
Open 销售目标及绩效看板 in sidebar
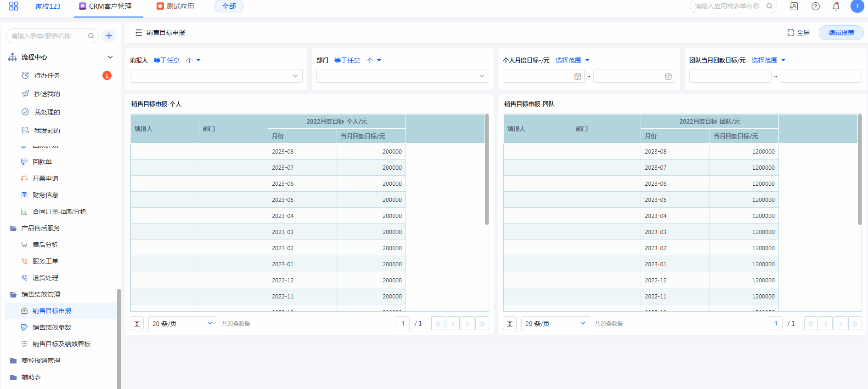[61, 344]
